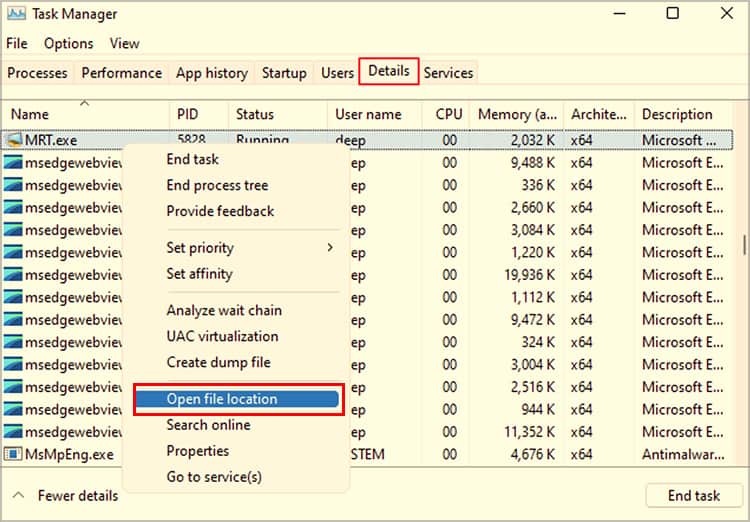Choose Go to service(s)
750x522 pixels.
[x=214, y=477]
